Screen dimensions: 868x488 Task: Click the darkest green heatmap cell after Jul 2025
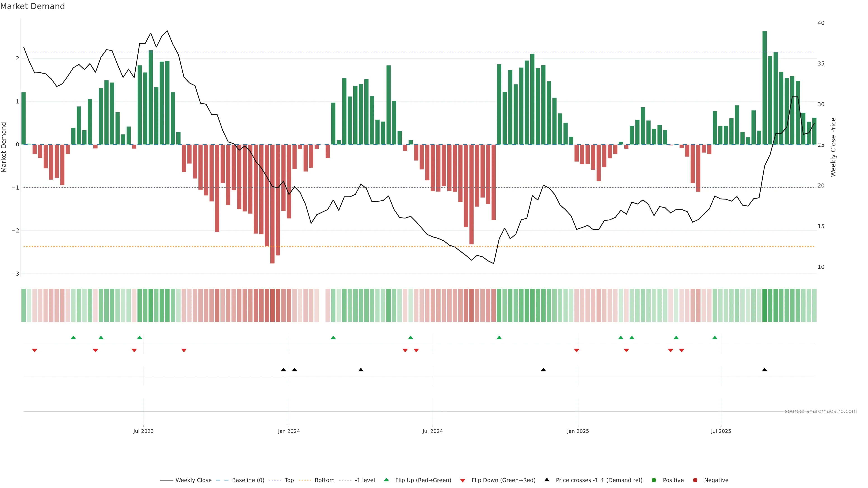[x=764, y=305]
